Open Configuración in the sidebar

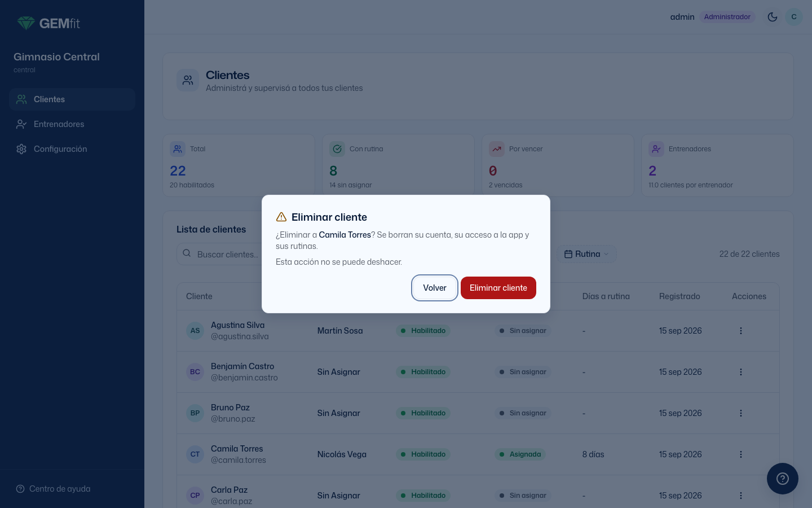[72, 149]
